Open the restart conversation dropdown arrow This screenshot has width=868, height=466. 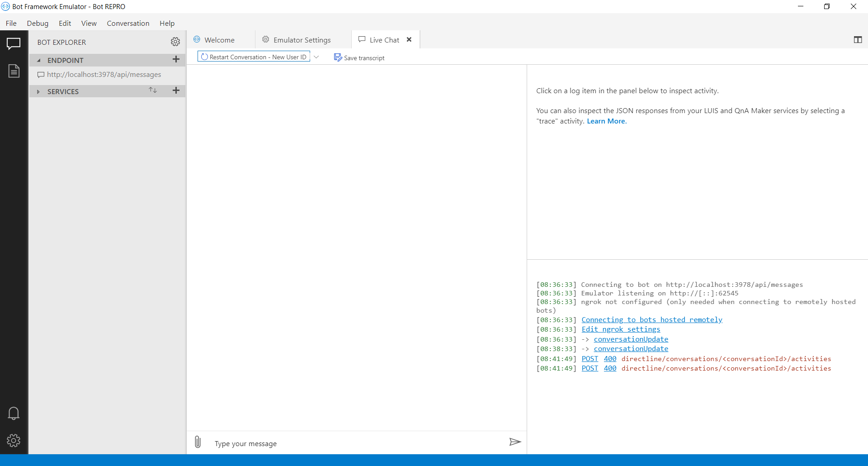316,57
